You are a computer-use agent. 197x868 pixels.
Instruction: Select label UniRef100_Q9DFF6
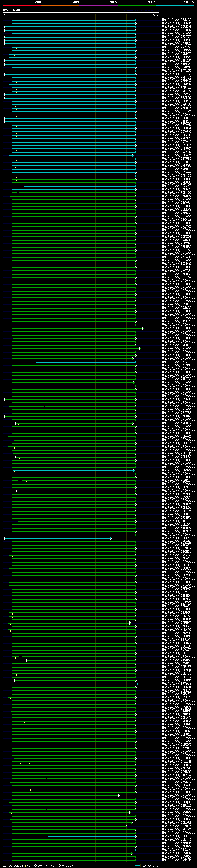tap(177, 836)
